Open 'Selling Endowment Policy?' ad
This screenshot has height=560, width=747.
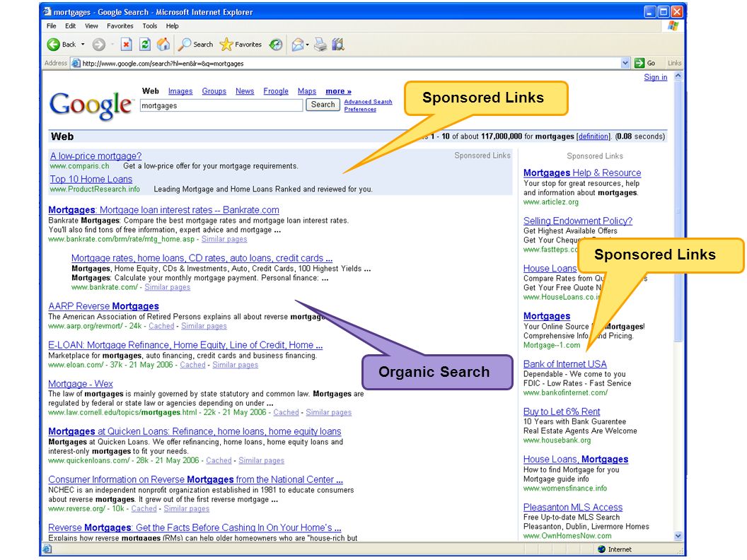(578, 221)
